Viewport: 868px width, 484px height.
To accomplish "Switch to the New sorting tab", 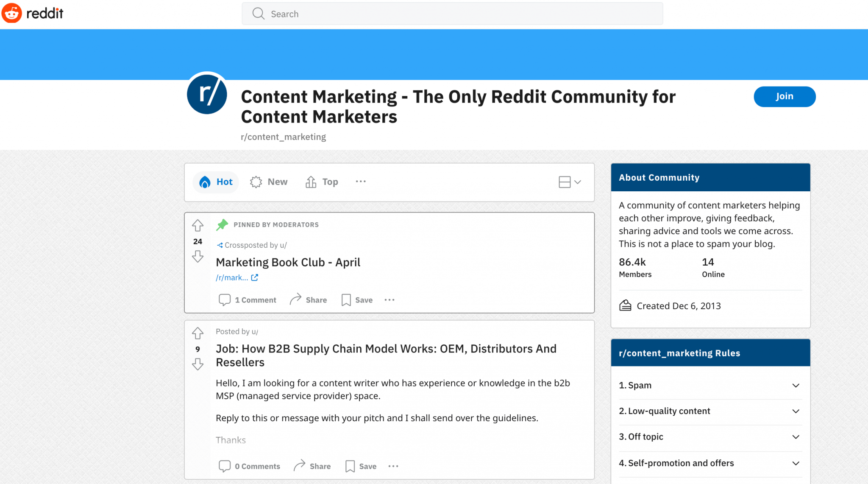I will (269, 182).
